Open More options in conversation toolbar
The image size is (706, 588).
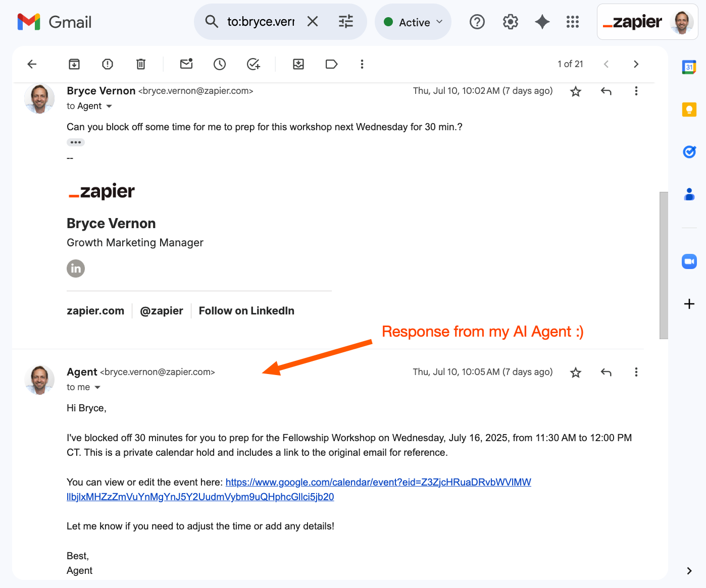point(362,64)
